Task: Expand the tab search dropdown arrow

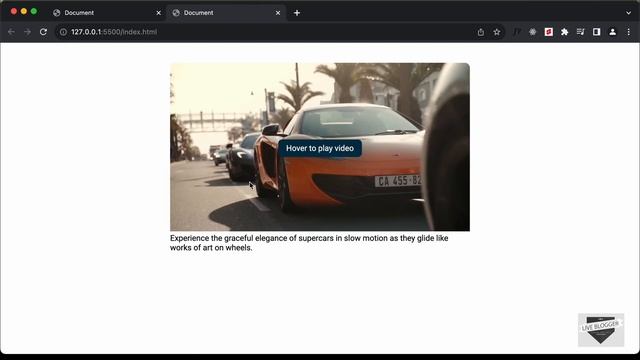Action: click(x=629, y=13)
